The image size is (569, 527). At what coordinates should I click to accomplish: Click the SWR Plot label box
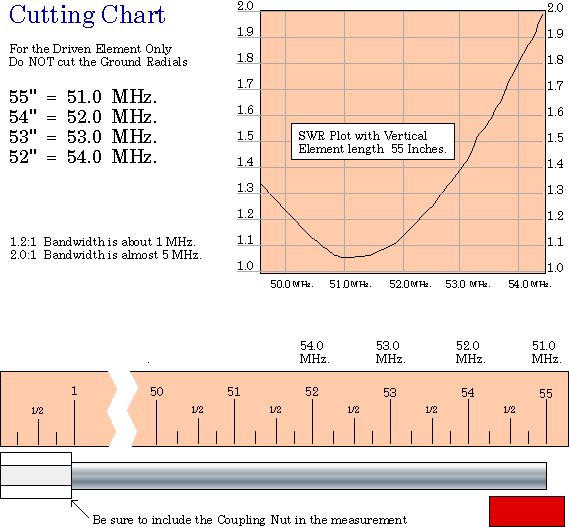click(x=373, y=142)
